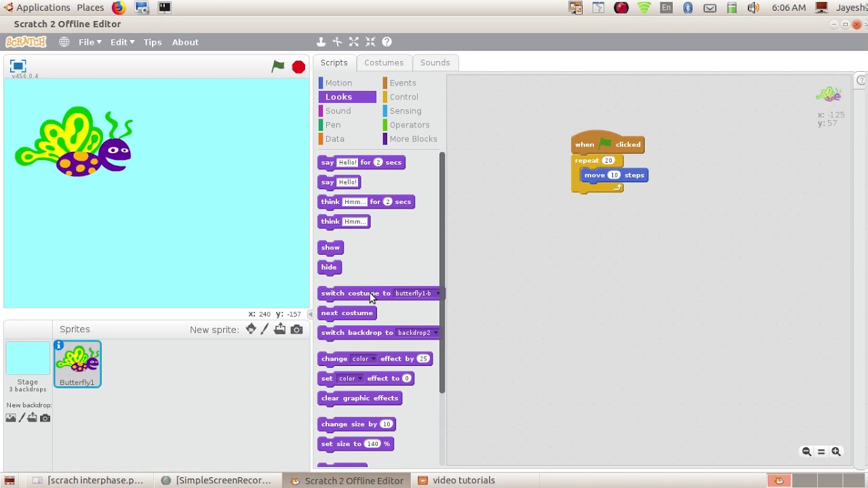Click the volume icon in system tray
Image resolution: width=868 pixels, height=488 pixels.
tap(753, 7)
